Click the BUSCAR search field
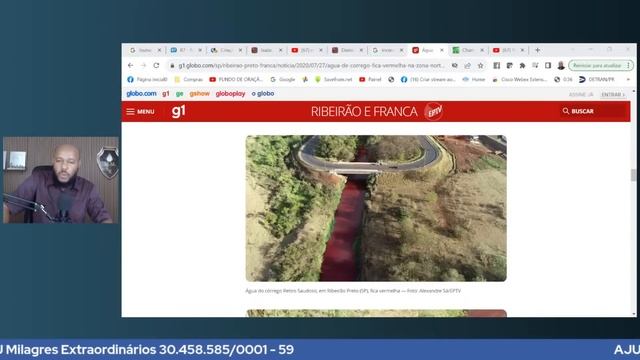 [x=594, y=111]
